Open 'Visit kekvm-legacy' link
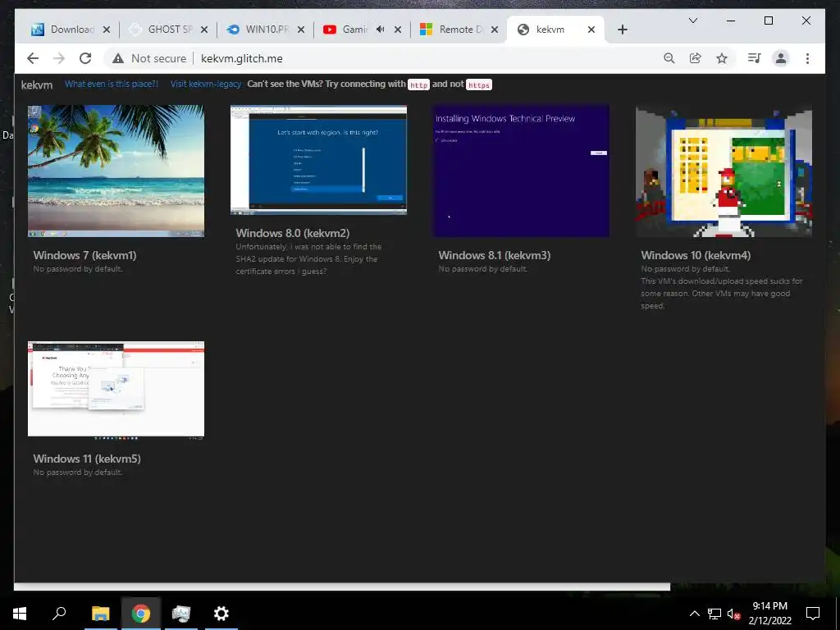840x630 pixels. click(206, 84)
